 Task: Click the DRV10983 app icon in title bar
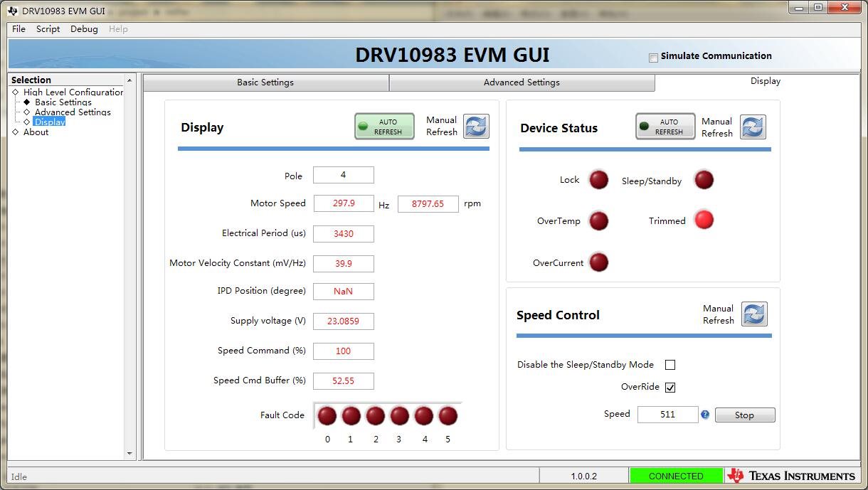[12, 11]
